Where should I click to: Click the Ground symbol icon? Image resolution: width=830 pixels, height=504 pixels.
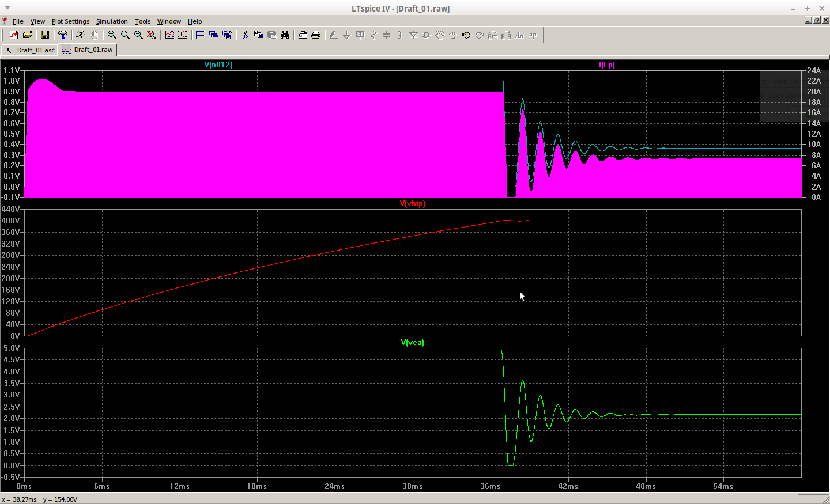pos(347,35)
